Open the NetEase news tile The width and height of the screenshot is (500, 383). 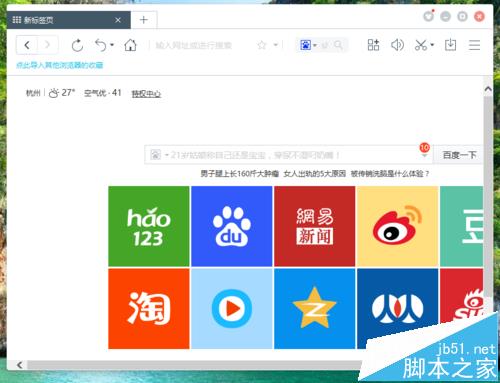click(315, 226)
